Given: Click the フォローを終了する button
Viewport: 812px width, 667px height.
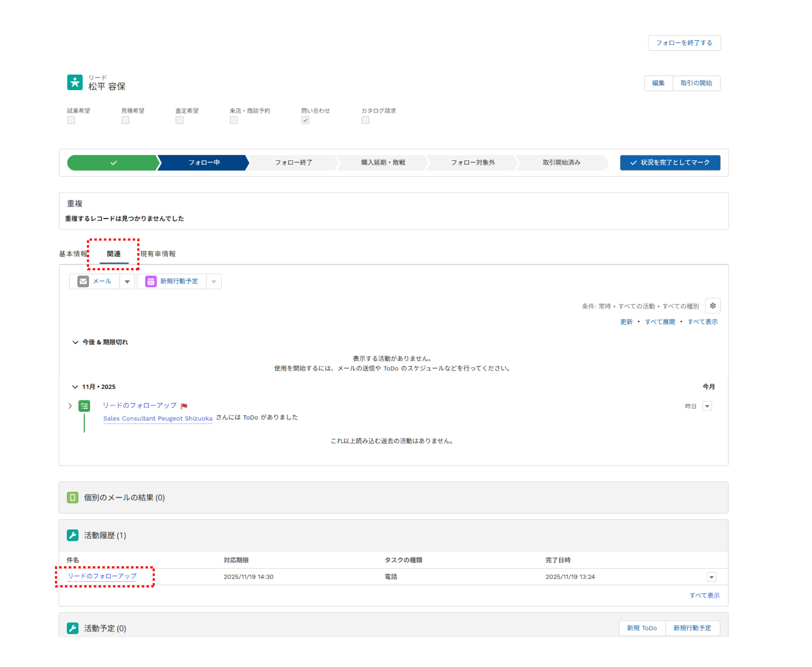Looking at the screenshot, I should (x=684, y=43).
